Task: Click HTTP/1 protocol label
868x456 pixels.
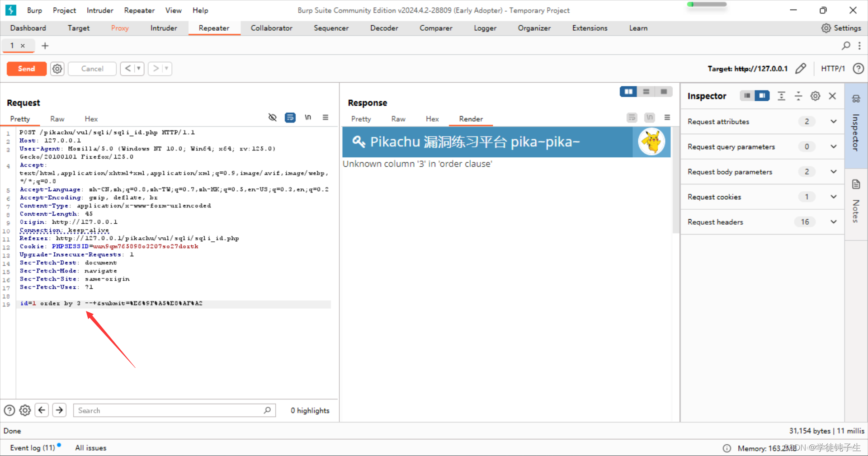Action: click(833, 69)
